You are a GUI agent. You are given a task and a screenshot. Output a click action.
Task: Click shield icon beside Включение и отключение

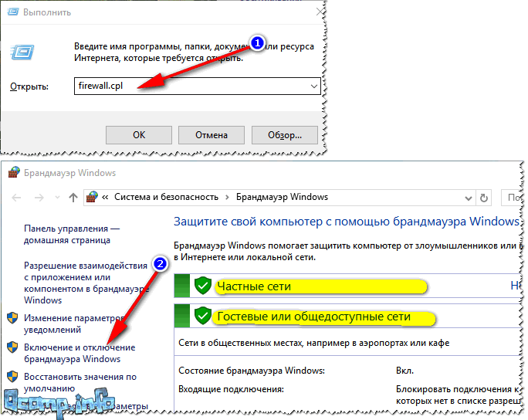12,347
